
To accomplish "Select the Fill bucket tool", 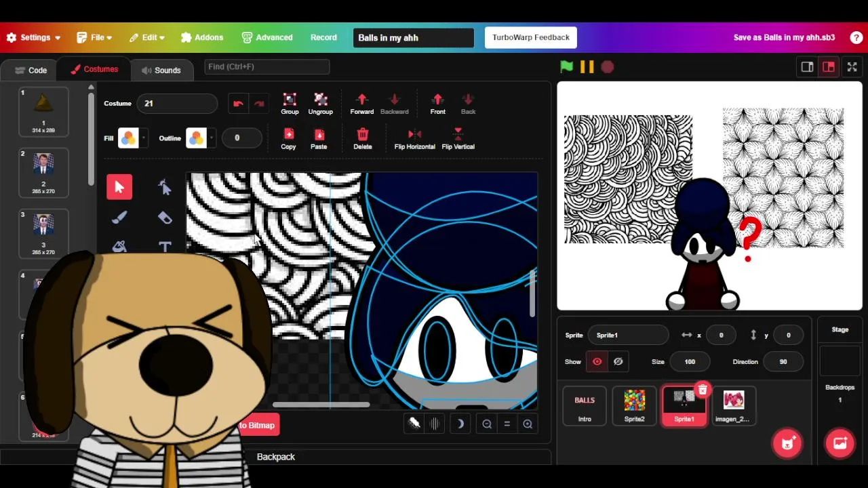I will click(x=119, y=247).
